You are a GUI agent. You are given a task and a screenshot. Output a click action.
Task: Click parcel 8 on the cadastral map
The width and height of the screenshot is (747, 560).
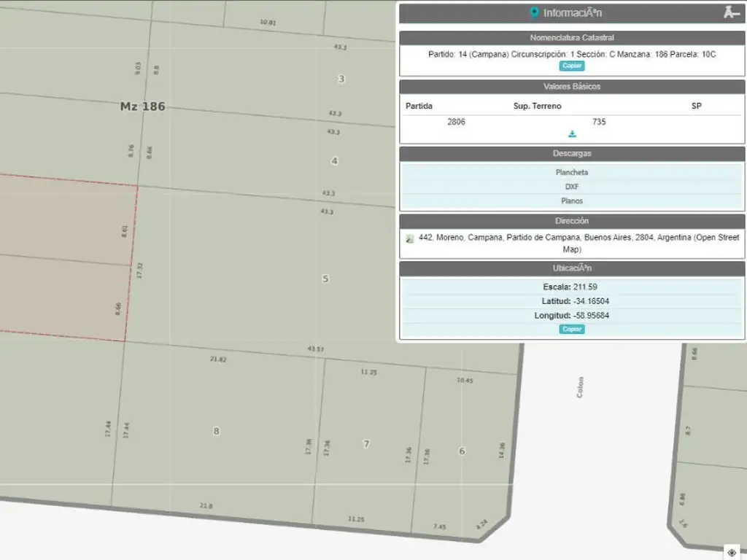click(x=216, y=431)
